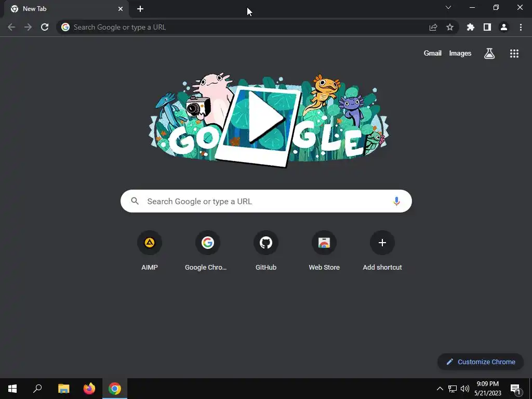This screenshot has height=399, width=532.
Task: Open the notification center icon
Action: click(516, 389)
